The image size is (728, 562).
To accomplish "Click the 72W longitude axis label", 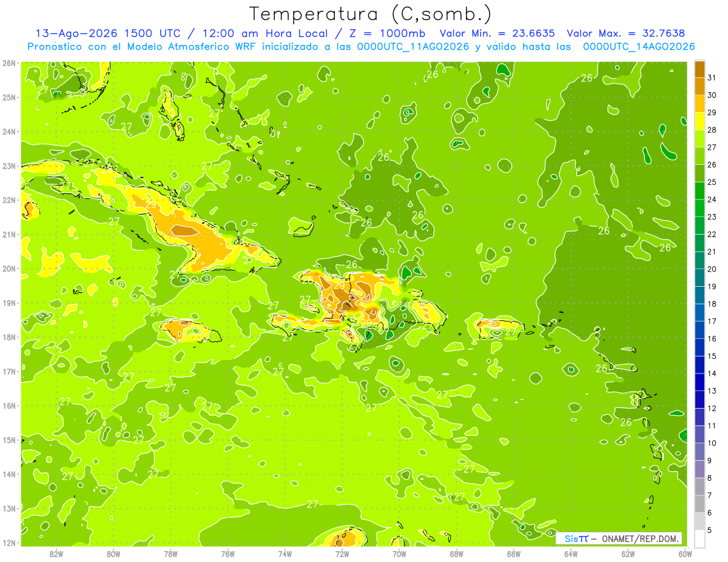I will tap(342, 553).
